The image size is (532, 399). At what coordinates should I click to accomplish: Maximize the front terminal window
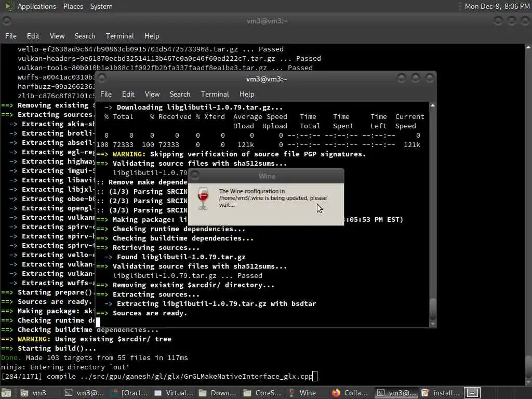[416, 78]
